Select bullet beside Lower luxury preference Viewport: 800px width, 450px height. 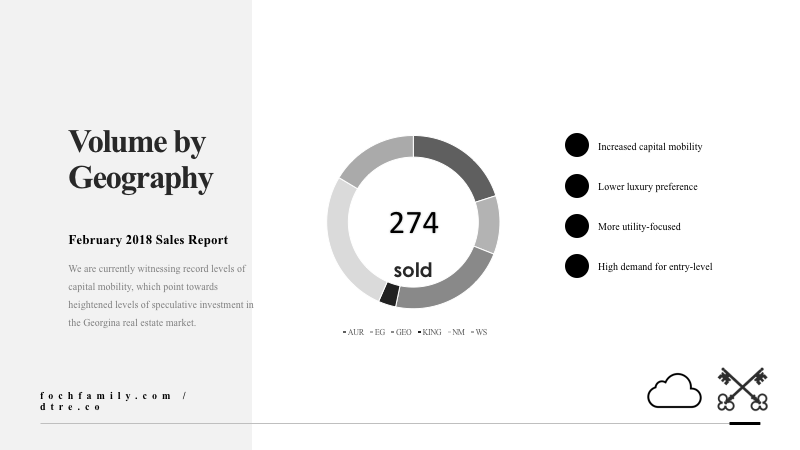(x=577, y=186)
